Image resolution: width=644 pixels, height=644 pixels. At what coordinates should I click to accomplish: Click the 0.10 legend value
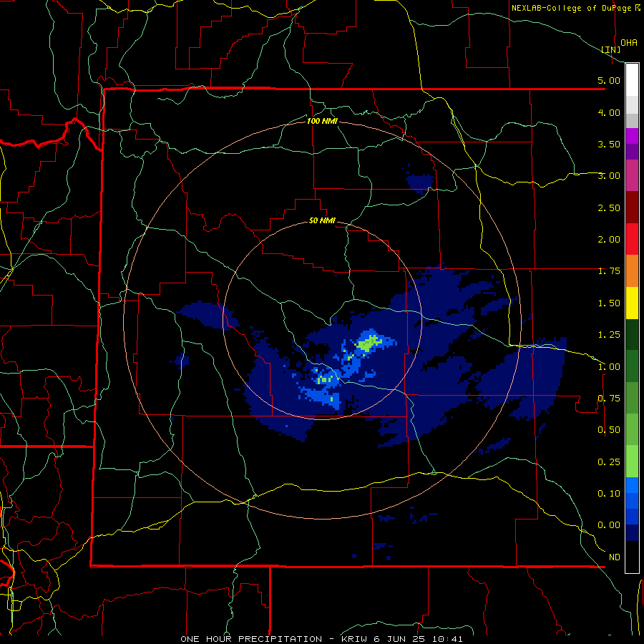tap(609, 494)
